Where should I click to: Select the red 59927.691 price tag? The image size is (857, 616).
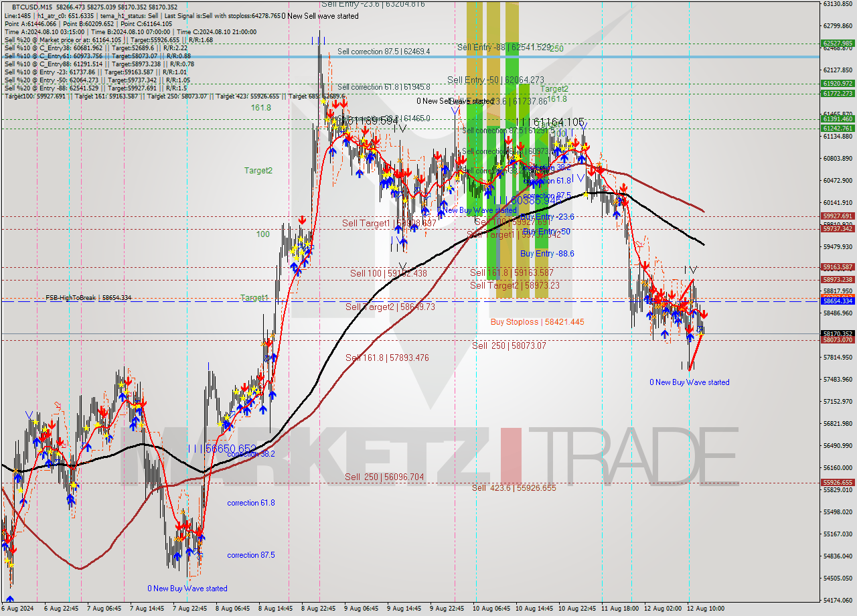coord(838,216)
